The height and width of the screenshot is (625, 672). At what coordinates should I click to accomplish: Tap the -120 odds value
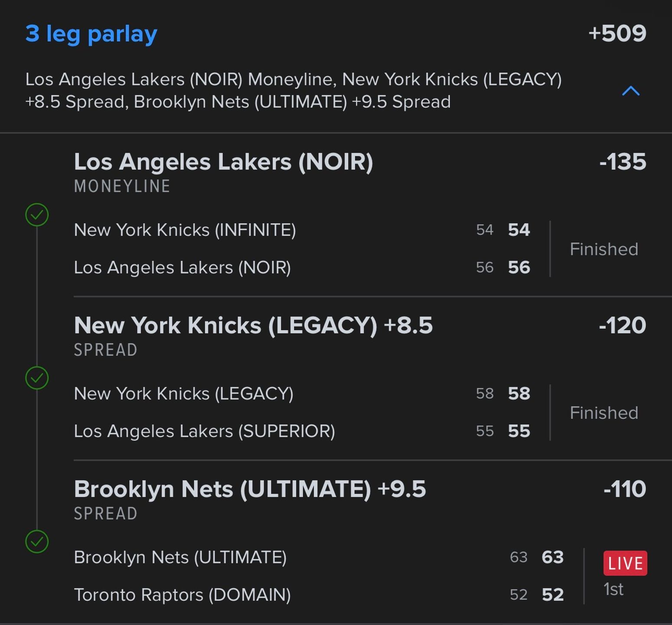(622, 326)
